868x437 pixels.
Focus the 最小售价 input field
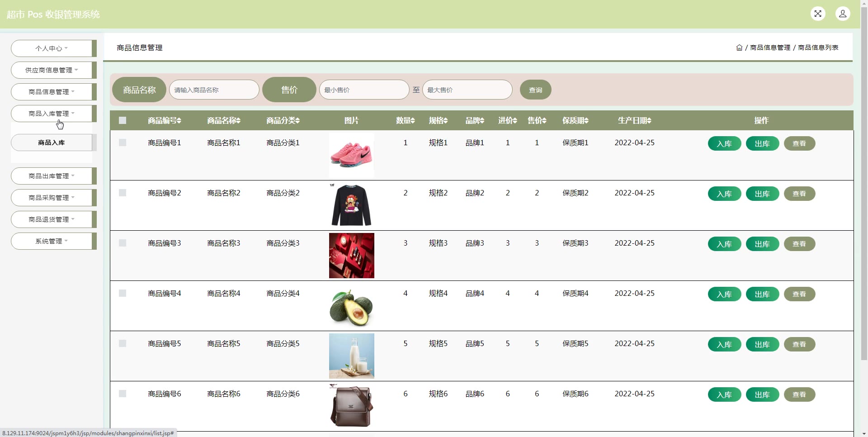[x=364, y=90]
